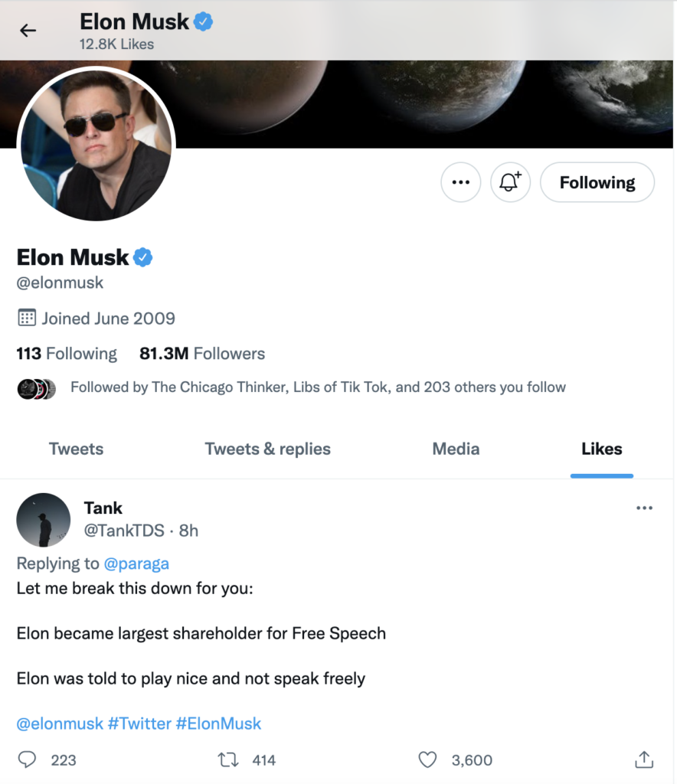677x784 pixels.
Task: Open the @paraga mention link
Action: pyautogui.click(x=136, y=563)
